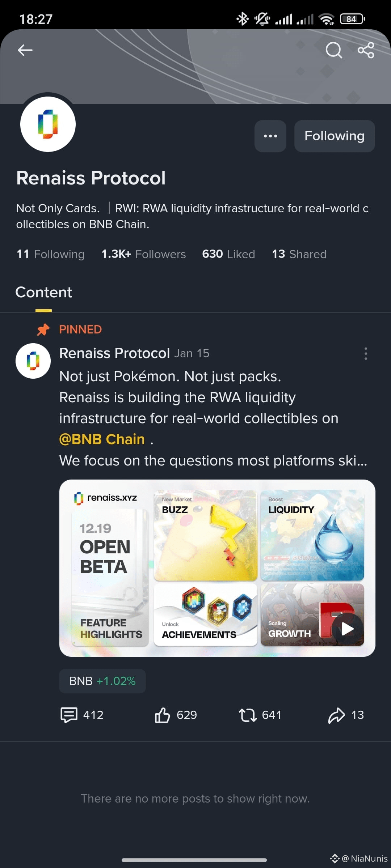Image resolution: width=391 pixels, height=868 pixels.
Task: Tap the share profile icon
Action: coord(366,50)
